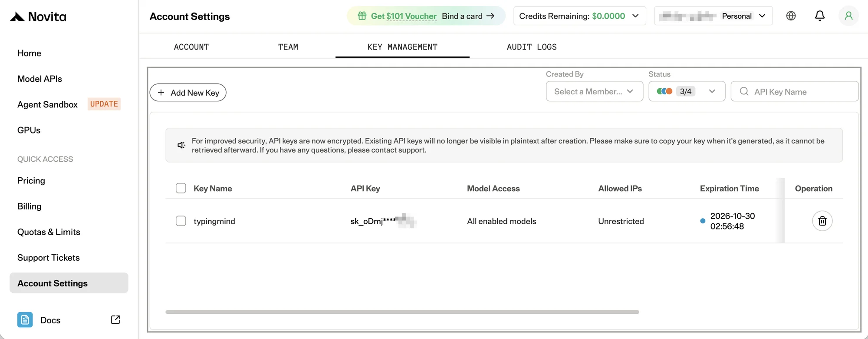Click the horizontal table scrollbar
Screen dimensions: 868x339
(402, 312)
